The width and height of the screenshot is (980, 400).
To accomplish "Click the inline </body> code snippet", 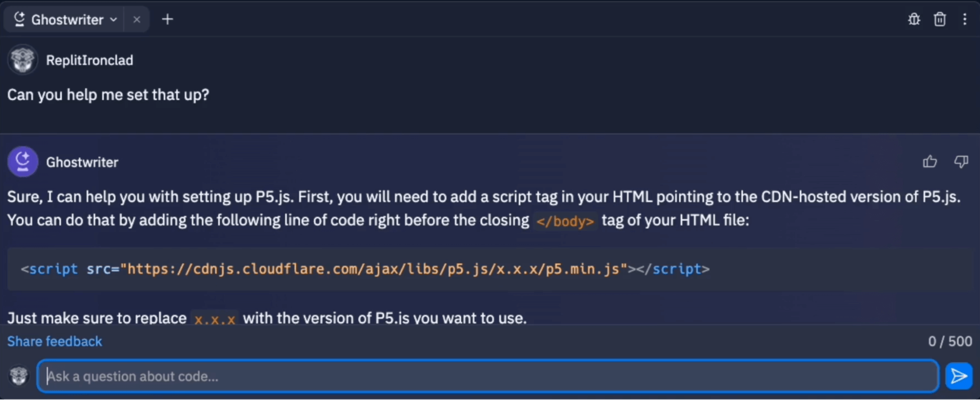I will pos(565,221).
